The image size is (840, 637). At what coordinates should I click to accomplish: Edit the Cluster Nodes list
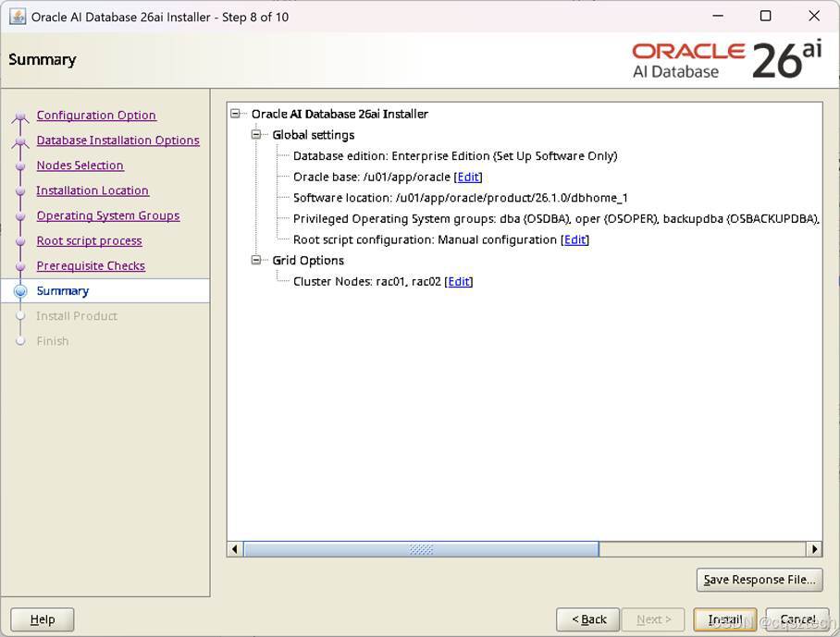point(459,282)
